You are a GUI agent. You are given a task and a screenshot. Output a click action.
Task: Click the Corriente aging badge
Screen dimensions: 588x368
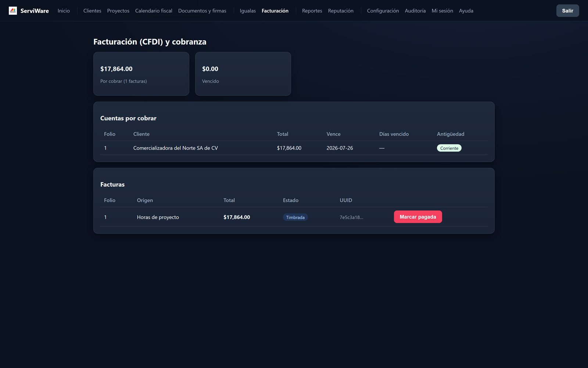449,148
